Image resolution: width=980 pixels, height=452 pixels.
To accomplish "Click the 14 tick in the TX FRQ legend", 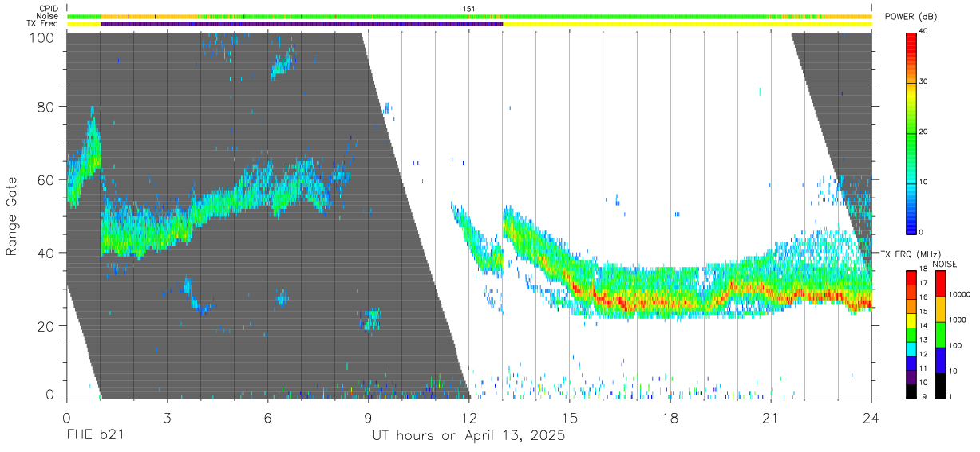I will click(924, 326).
